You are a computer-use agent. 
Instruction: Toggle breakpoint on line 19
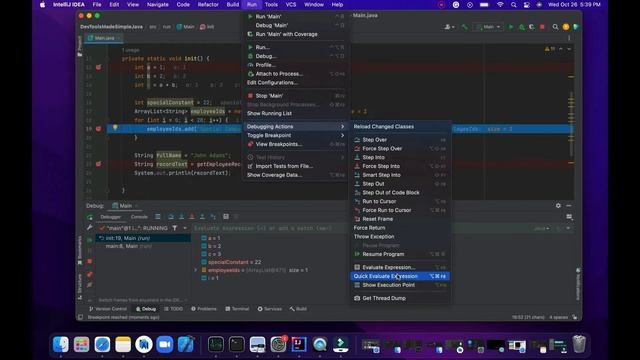click(98, 129)
